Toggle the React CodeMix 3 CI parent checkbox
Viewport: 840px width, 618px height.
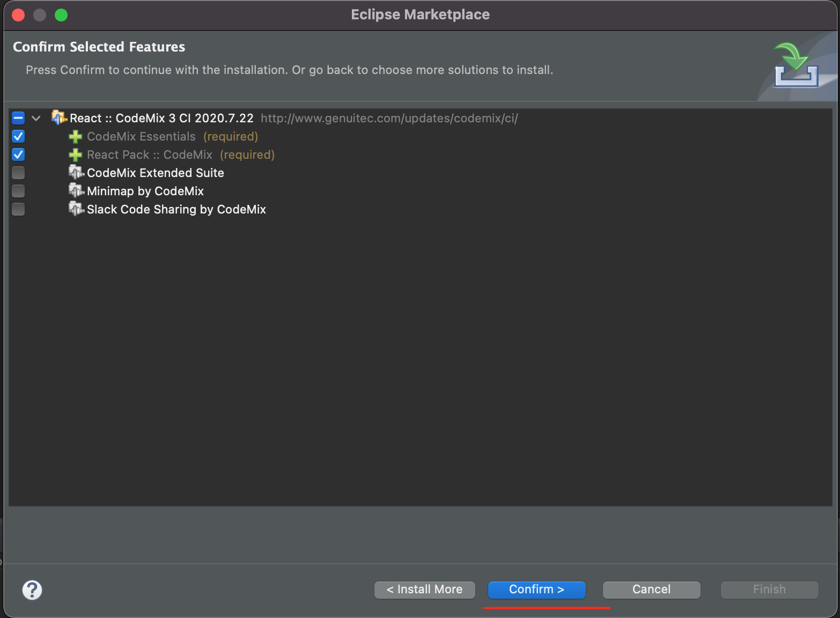(18, 118)
